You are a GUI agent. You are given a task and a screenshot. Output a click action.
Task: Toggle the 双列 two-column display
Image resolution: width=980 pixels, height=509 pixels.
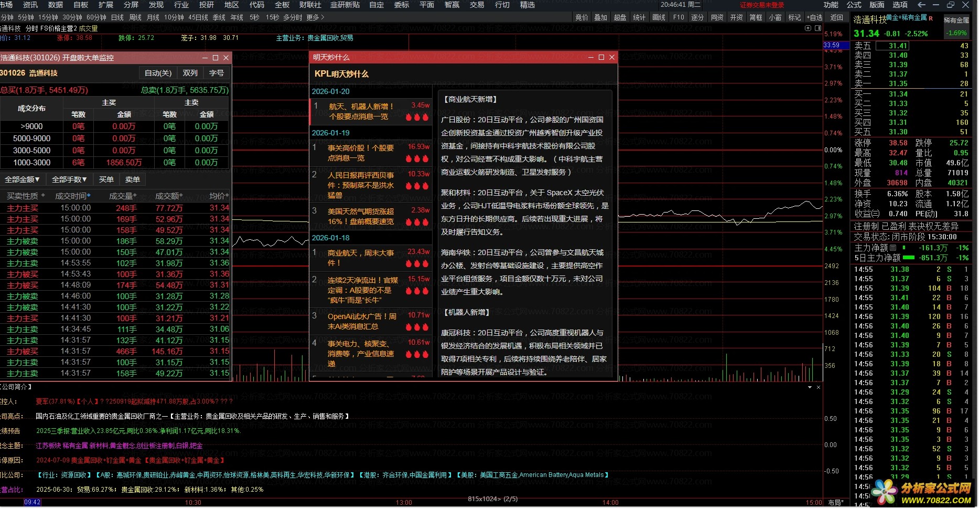click(190, 73)
